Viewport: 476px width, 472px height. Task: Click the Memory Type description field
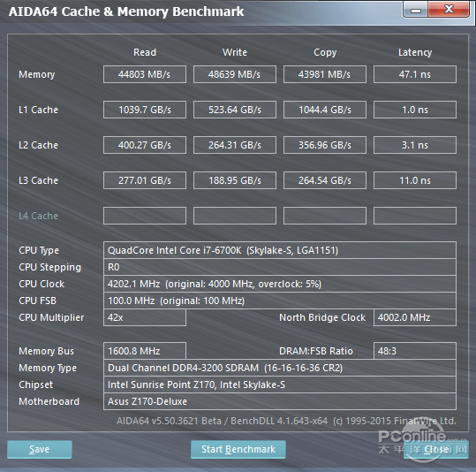280,368
